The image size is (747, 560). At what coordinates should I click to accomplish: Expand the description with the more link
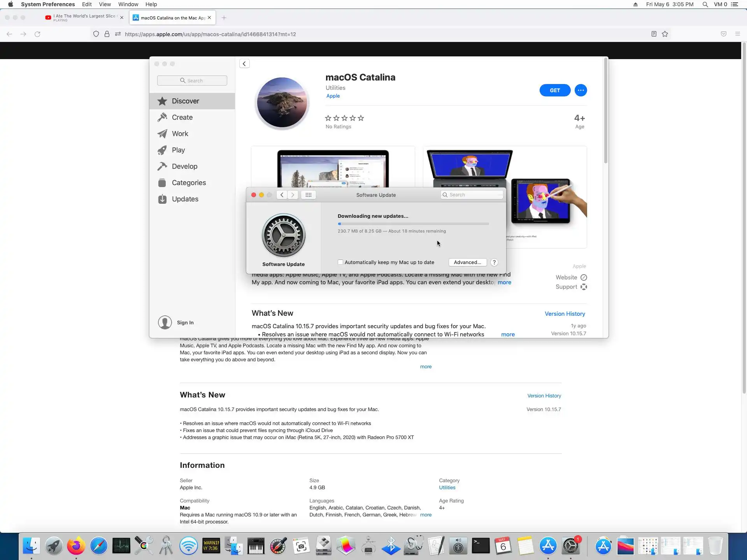click(426, 367)
